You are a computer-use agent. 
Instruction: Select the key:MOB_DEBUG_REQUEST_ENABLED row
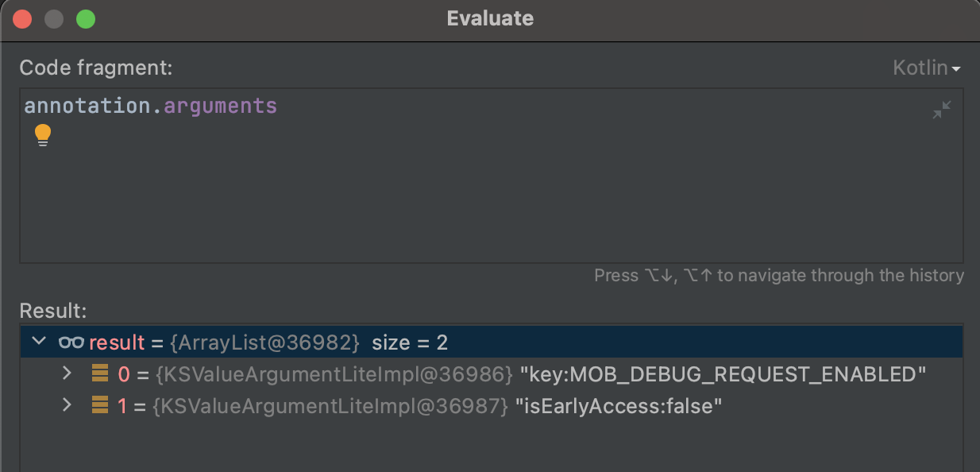491,373
